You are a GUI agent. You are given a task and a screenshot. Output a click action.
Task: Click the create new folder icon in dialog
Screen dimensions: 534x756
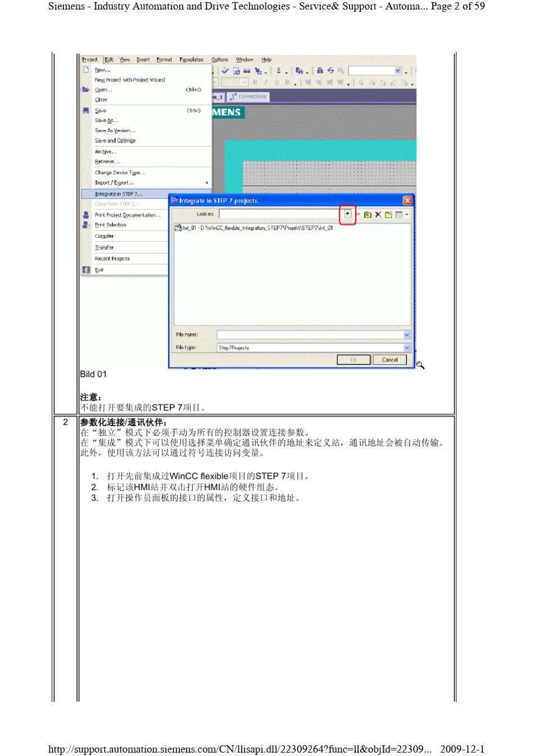tap(388, 215)
